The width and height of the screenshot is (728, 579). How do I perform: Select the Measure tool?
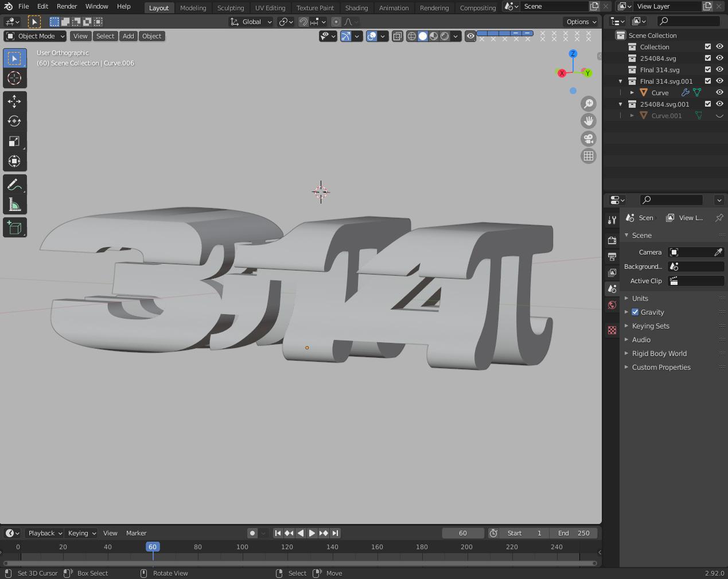tap(14, 205)
